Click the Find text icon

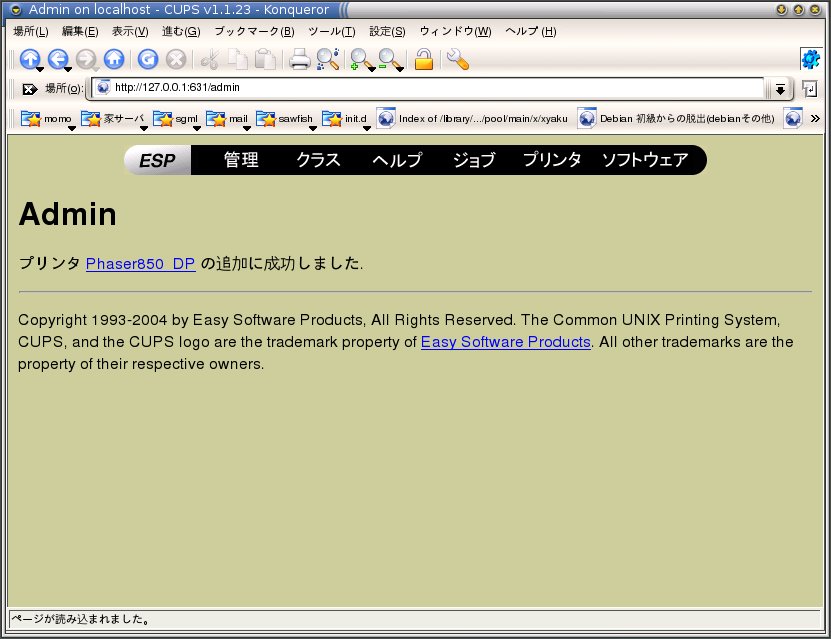point(327,59)
